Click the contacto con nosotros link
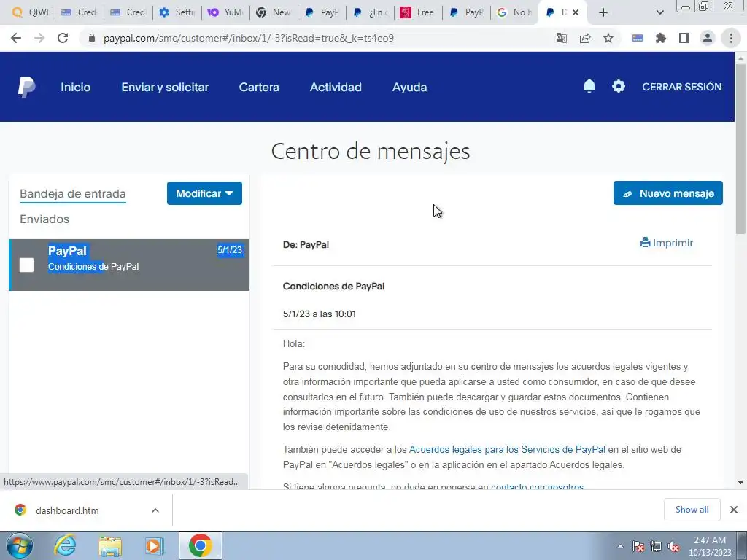This screenshot has height=560, width=747. [x=537, y=486]
